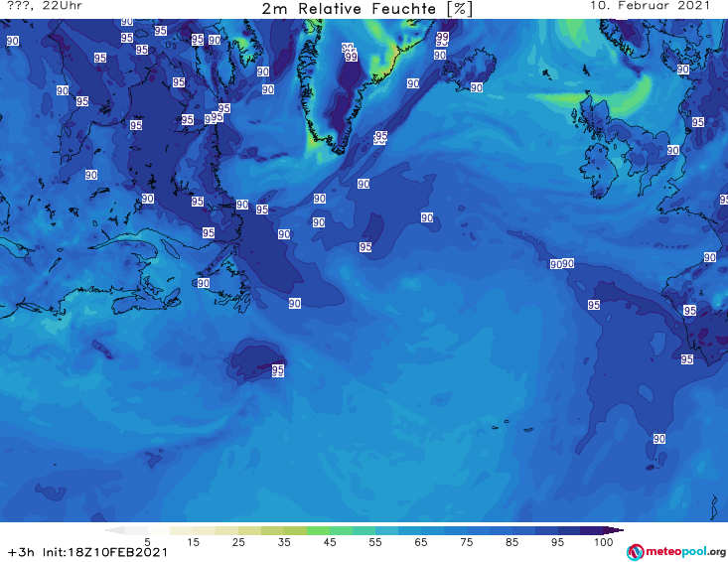
Task: Click the colorbar value label '95'
Action: point(557,542)
